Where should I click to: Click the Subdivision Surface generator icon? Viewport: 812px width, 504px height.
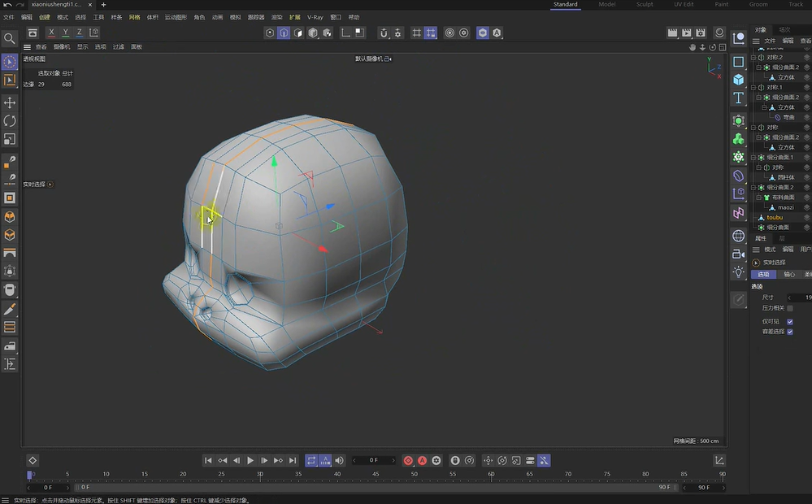(739, 120)
